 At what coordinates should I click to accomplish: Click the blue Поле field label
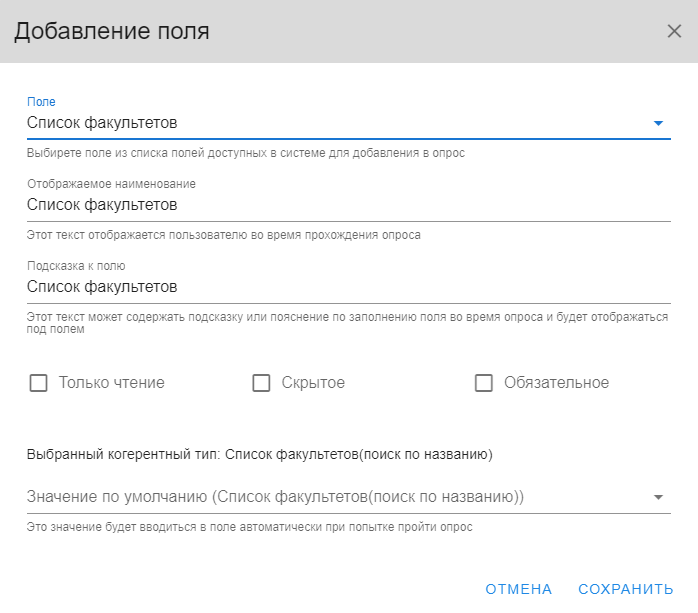tap(41, 102)
